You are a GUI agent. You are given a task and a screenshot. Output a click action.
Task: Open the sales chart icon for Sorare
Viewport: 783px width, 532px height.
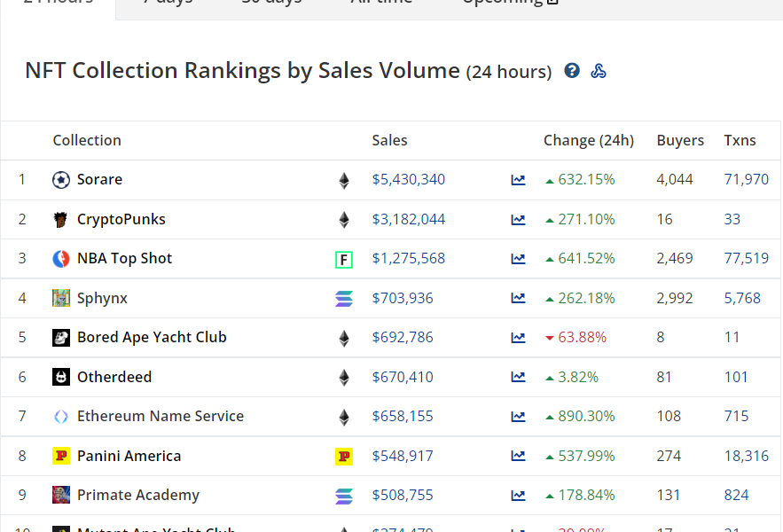(519, 180)
